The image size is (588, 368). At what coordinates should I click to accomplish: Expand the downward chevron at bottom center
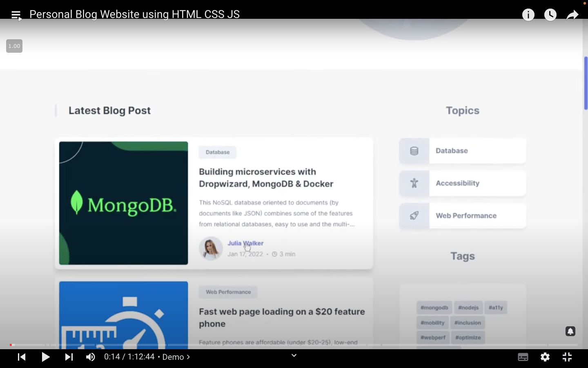point(294,355)
